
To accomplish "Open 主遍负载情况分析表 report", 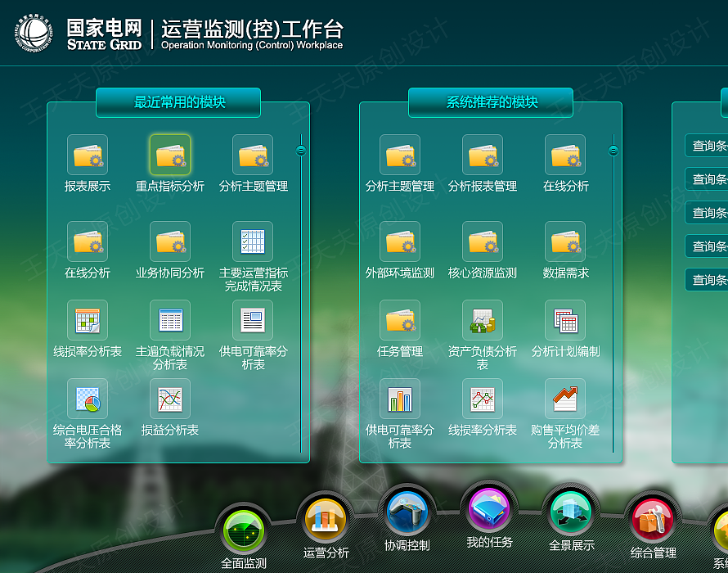I will coord(170,320).
